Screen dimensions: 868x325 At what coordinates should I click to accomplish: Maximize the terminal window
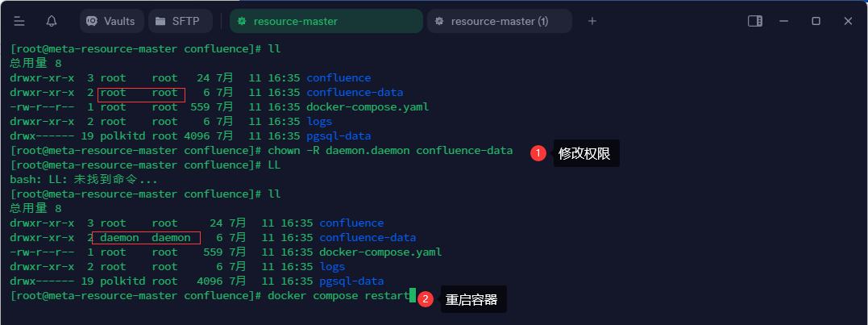816,21
